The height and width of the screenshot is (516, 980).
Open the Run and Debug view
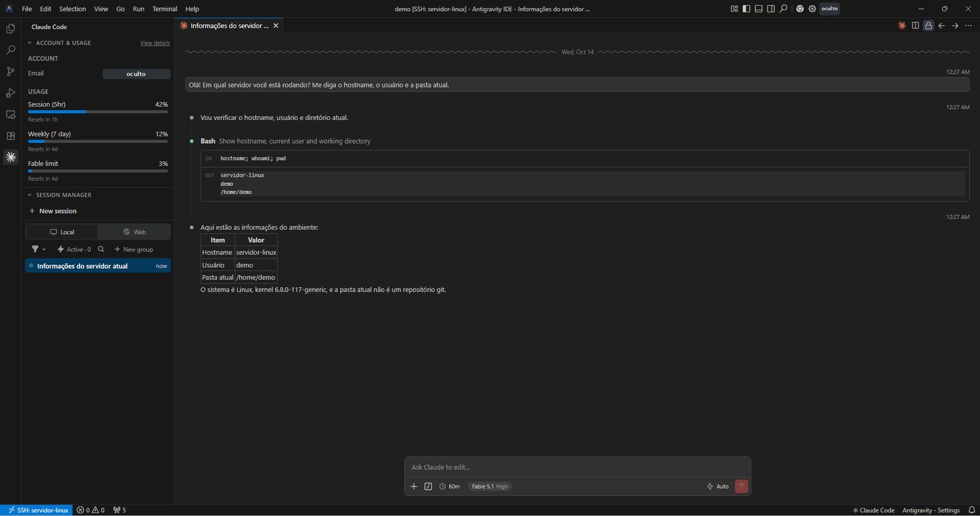pos(10,93)
